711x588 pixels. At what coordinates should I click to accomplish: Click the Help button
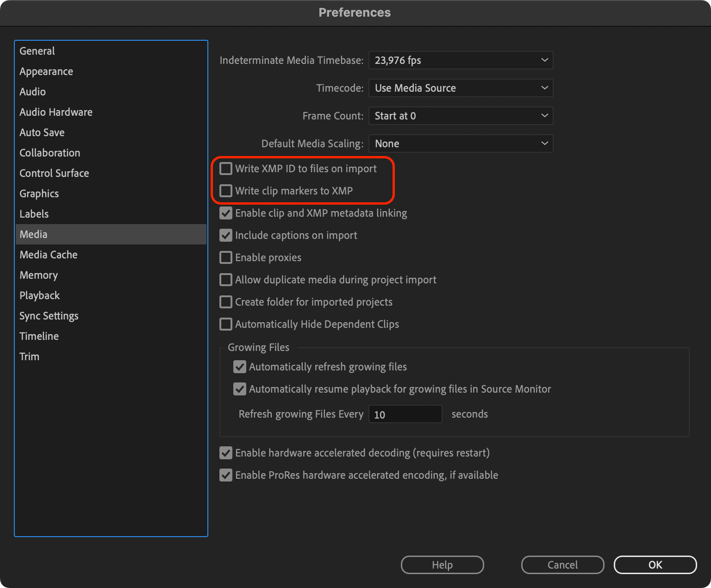(x=442, y=565)
